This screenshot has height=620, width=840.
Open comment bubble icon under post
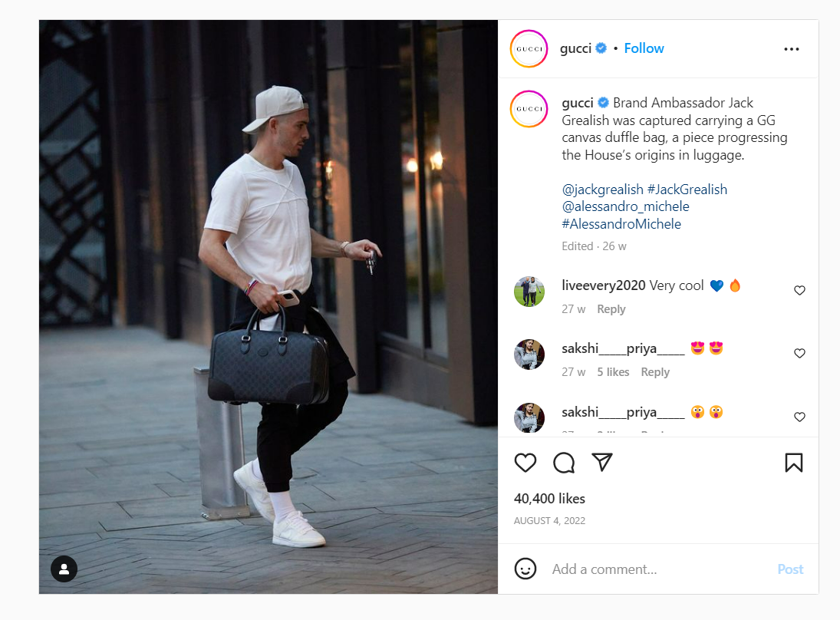point(564,463)
